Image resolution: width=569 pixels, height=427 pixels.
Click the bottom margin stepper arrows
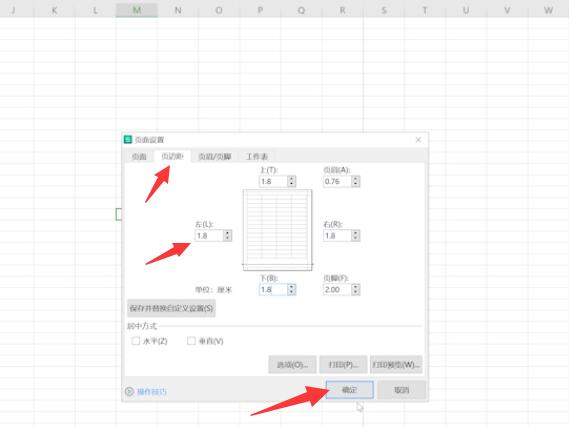pyautogui.click(x=291, y=289)
